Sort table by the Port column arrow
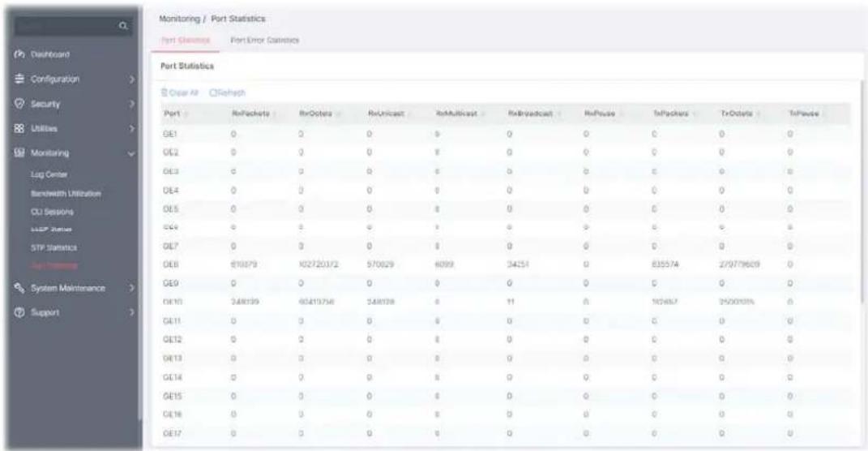868x451 pixels. point(186,114)
